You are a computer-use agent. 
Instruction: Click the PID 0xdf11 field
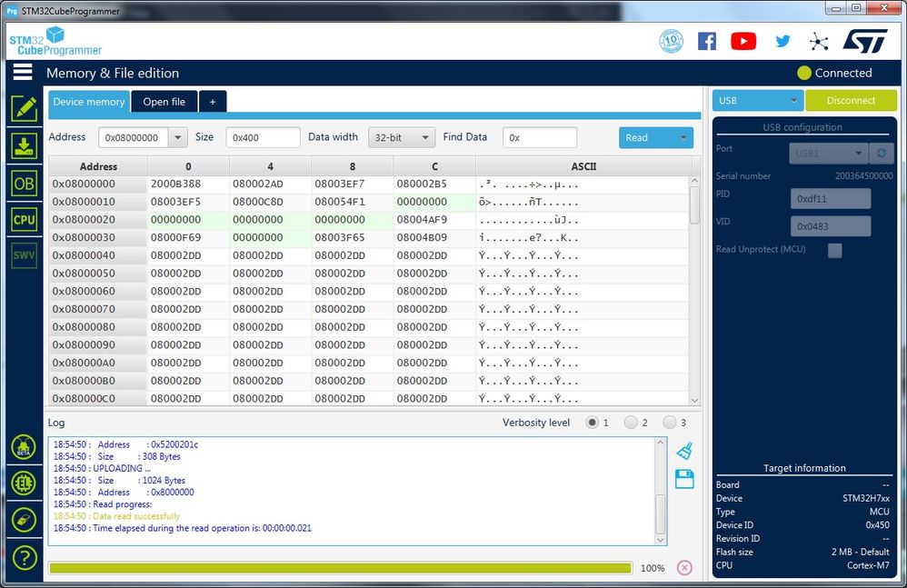pos(831,198)
